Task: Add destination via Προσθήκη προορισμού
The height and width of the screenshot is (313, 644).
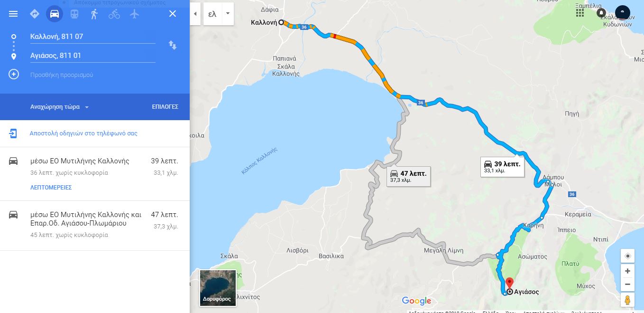Action: click(x=62, y=75)
